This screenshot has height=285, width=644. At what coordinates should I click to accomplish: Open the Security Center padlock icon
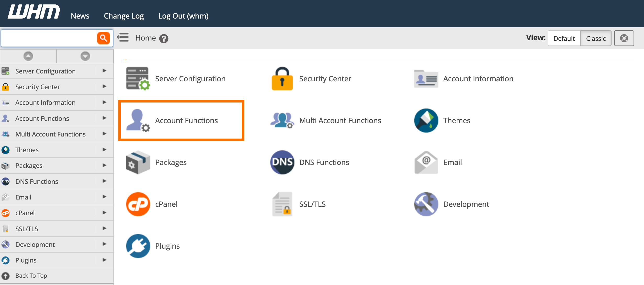282,78
